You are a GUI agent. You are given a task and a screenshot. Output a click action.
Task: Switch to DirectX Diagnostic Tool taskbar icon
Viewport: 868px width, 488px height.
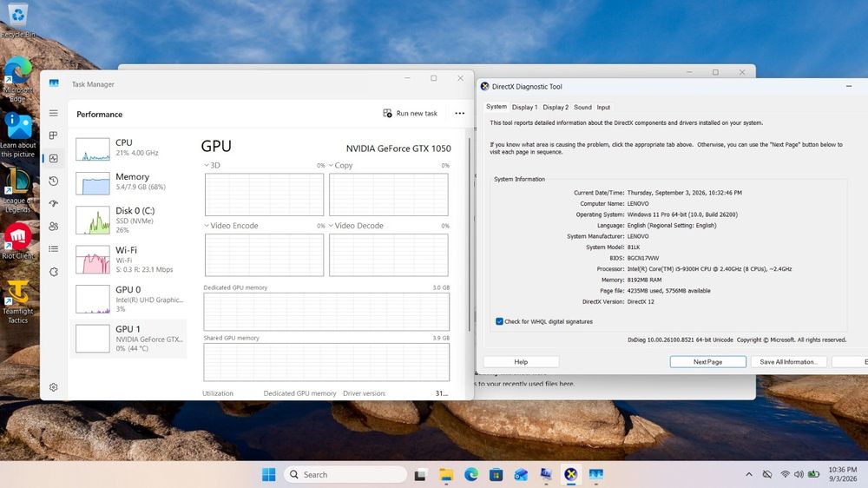tap(571, 475)
